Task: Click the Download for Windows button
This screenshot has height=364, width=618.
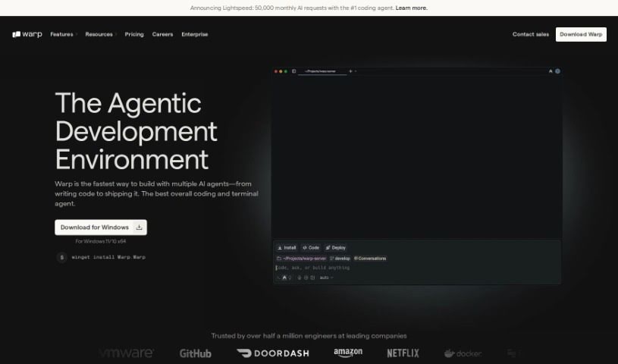Action: 101,227
